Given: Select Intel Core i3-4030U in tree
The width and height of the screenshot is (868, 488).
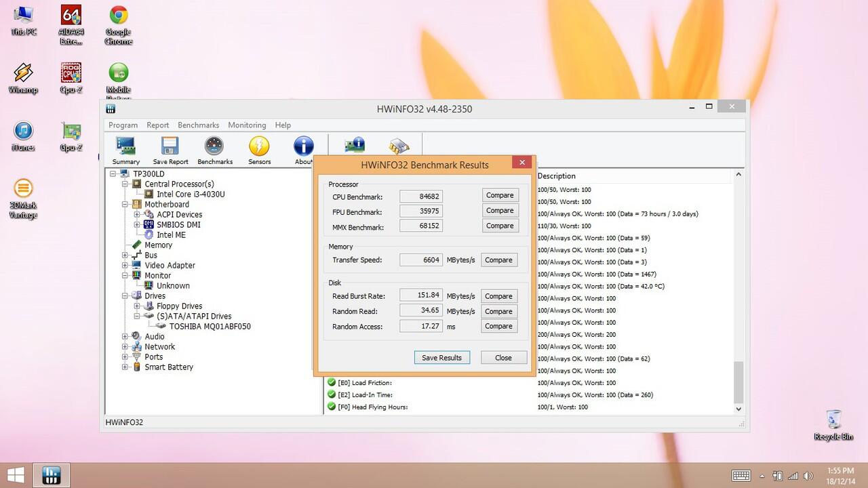Looking at the screenshot, I should click(x=191, y=195).
